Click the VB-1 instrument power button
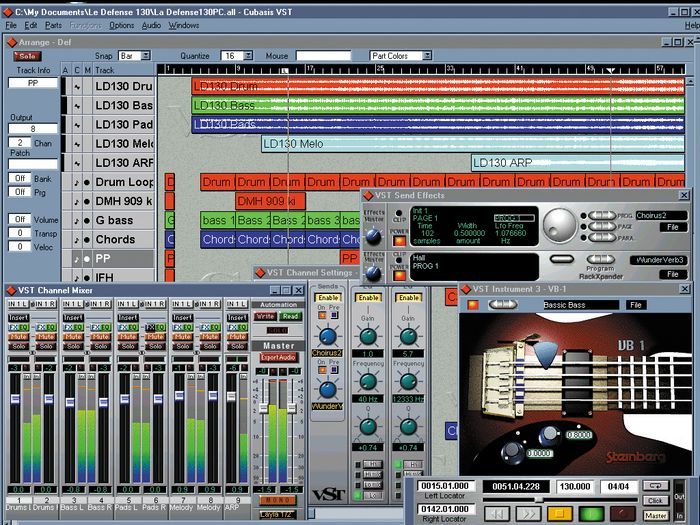 [x=473, y=305]
